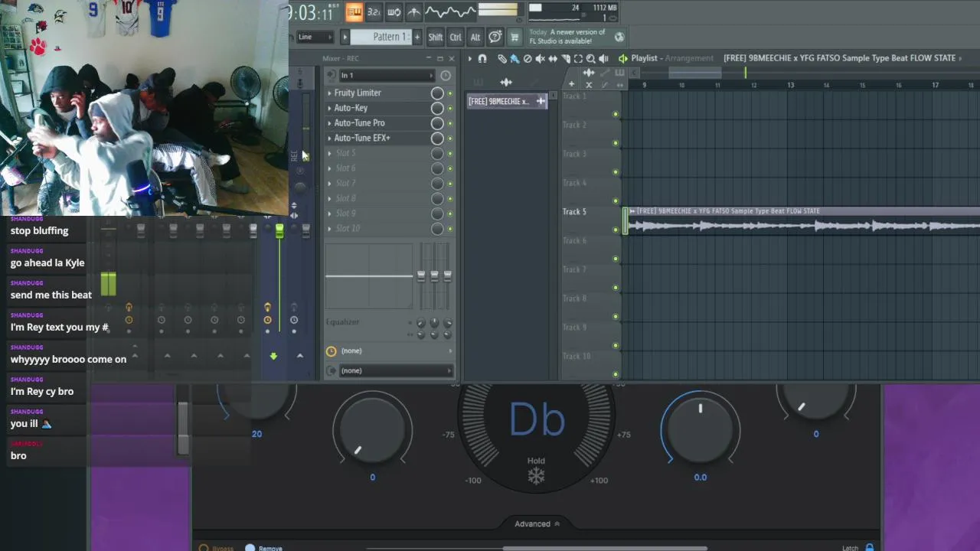Image resolution: width=980 pixels, height=551 pixels.
Task: Expand Auto-Tune Pro slot arrow
Action: point(330,123)
